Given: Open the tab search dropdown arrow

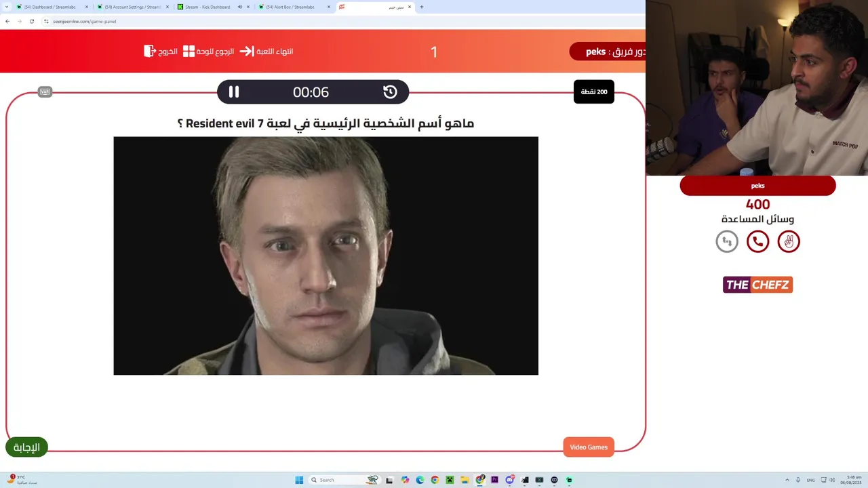Looking at the screenshot, I should point(5,7).
